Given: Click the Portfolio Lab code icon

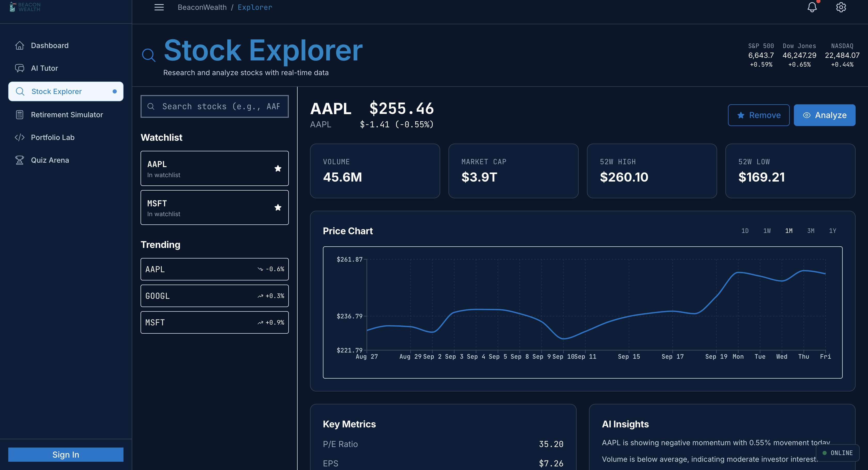Looking at the screenshot, I should (x=20, y=137).
